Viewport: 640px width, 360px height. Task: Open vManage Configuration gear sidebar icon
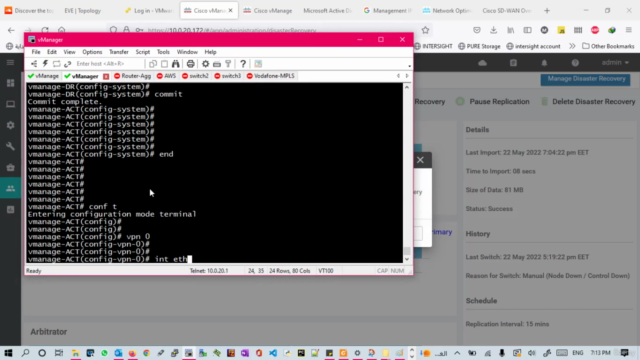tap(11, 125)
